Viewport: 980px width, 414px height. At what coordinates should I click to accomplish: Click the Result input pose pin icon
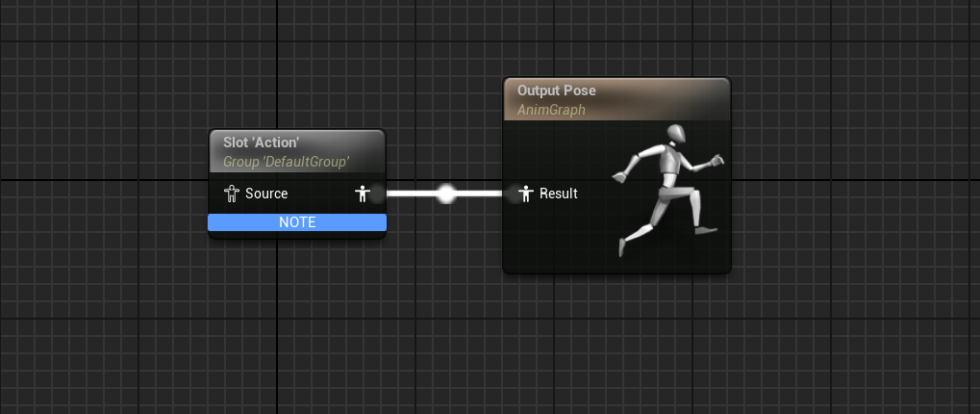(x=525, y=194)
